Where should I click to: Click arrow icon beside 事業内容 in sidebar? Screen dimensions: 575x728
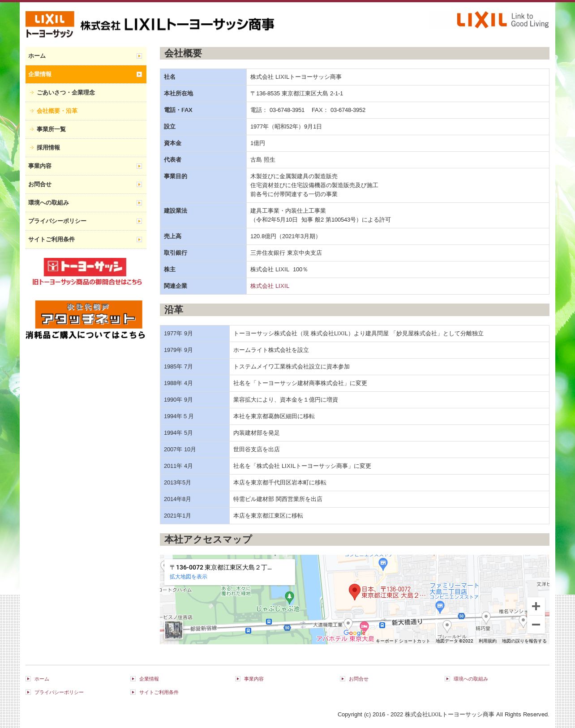139,166
